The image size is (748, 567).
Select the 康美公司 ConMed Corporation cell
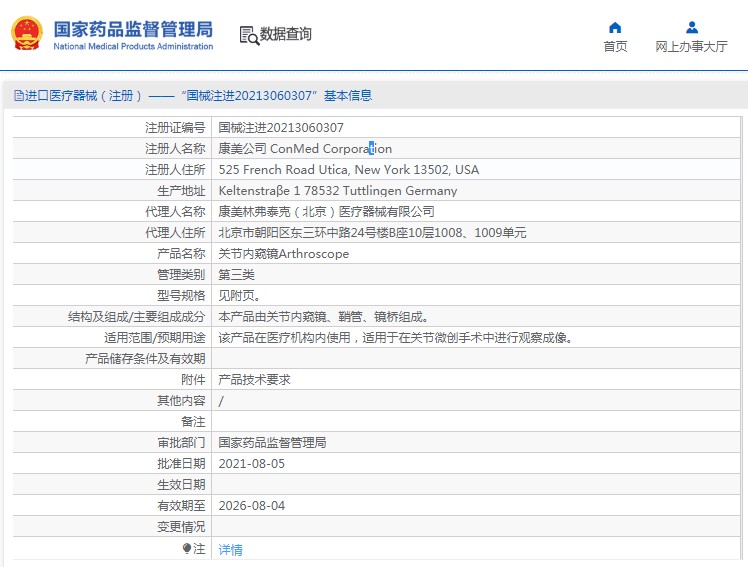coord(305,149)
